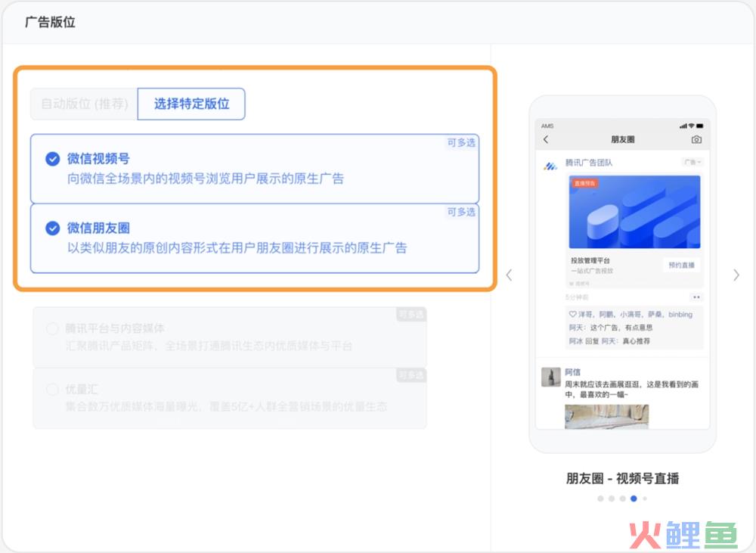Click 阿信's profile avatar in the feed

[x=551, y=377]
